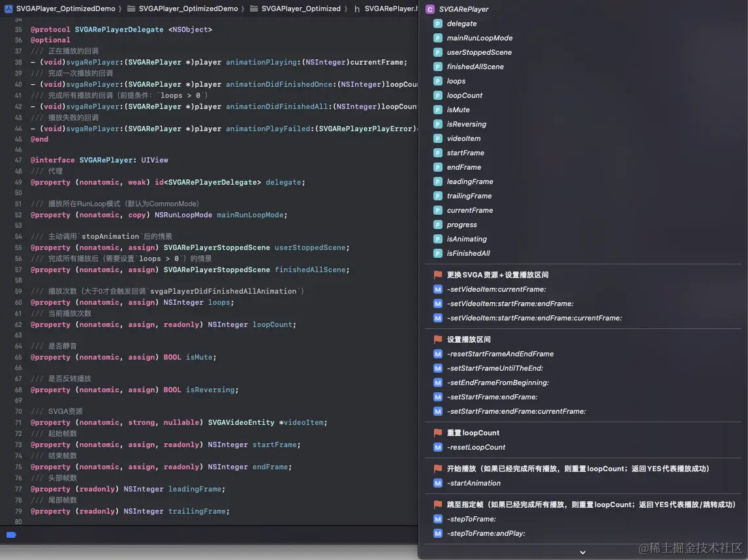The image size is (748, 560).
Task: Click the blue tag indicator in the bottom bar
Action: click(11, 535)
